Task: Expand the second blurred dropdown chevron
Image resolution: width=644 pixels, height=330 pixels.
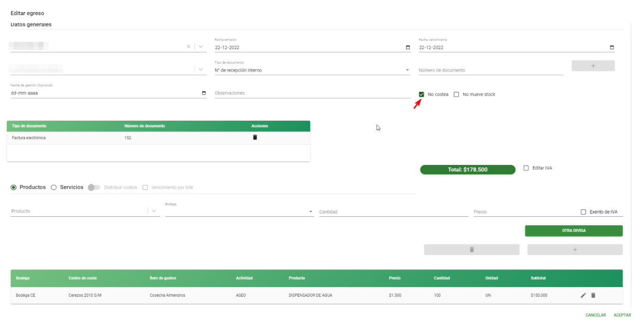Action: [201, 69]
